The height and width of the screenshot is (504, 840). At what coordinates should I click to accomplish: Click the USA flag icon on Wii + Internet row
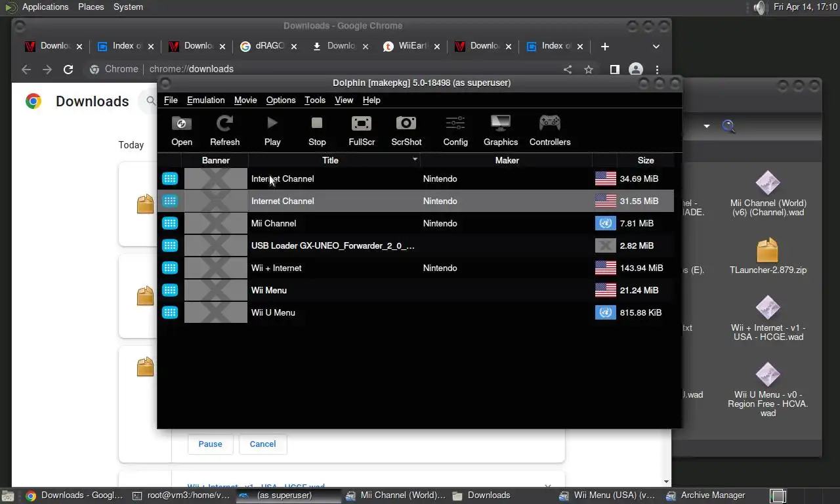coord(605,268)
